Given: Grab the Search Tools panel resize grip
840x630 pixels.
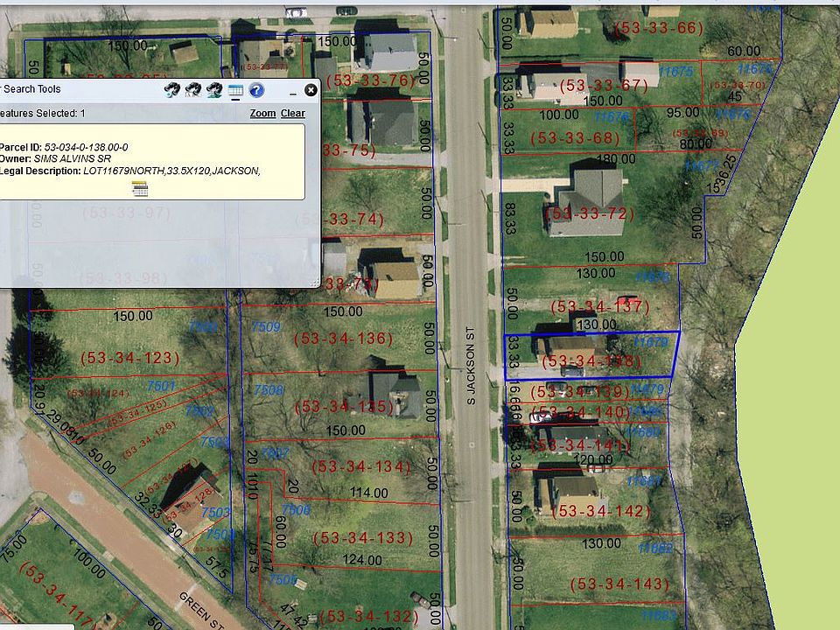Looking at the screenshot, I should pyautogui.click(x=315, y=282).
